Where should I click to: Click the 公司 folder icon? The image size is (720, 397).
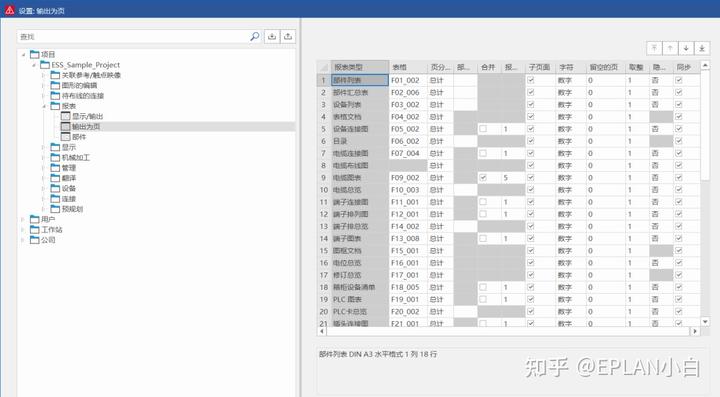coord(34,240)
